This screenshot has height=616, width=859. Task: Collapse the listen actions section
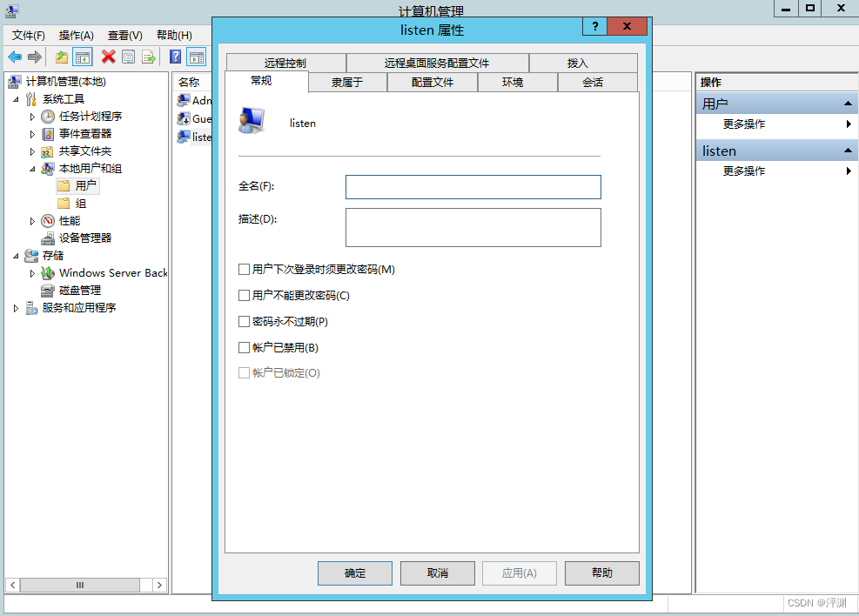click(x=848, y=151)
